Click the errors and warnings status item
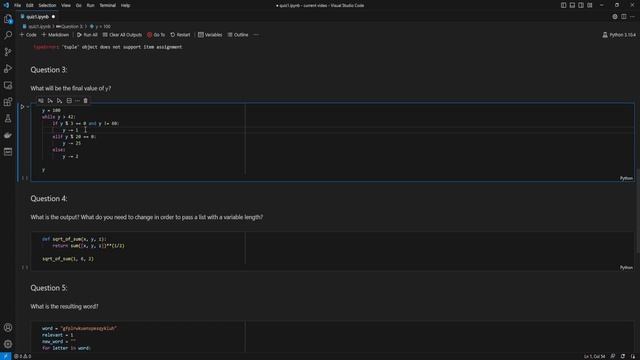The image size is (640, 360). point(22,356)
